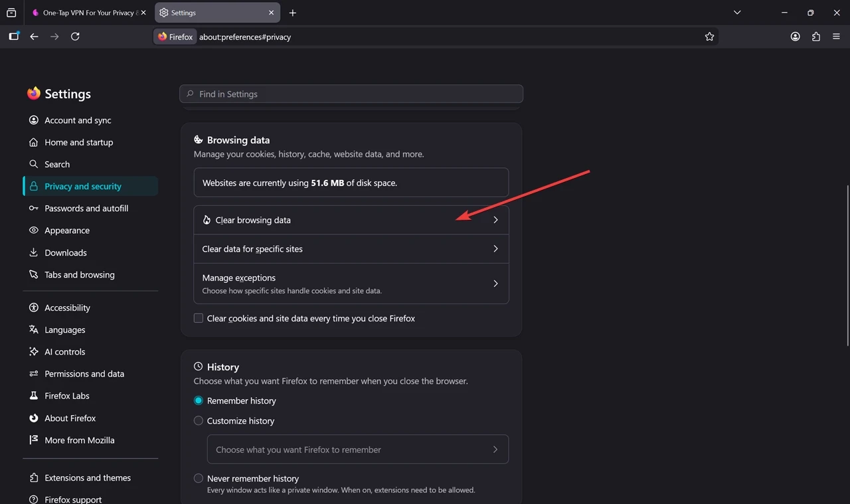The width and height of the screenshot is (850, 504).
Task: Open Account and sync settings
Action: coord(90,120)
